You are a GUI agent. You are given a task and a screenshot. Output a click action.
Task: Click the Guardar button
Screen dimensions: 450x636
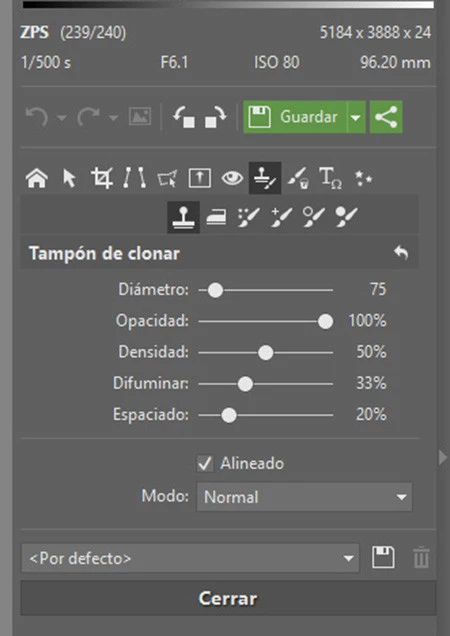295,117
